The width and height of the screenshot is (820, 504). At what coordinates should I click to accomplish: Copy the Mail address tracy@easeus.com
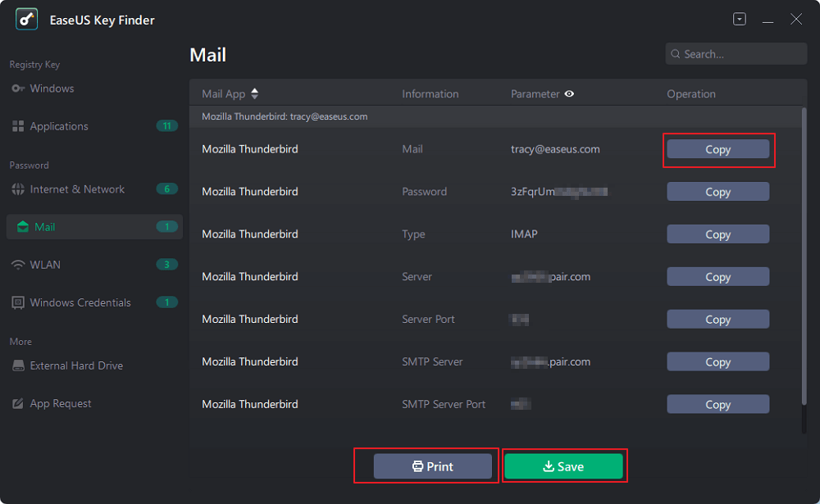(x=717, y=149)
